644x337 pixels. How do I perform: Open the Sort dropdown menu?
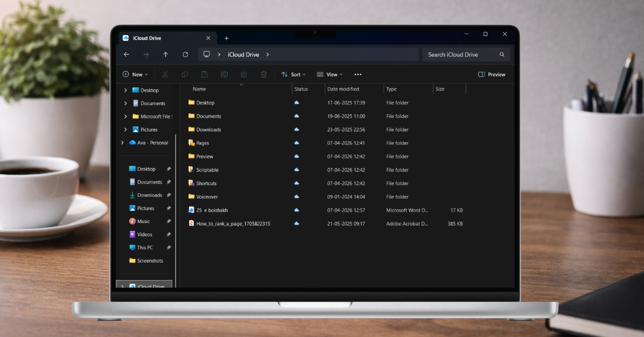[x=293, y=74]
